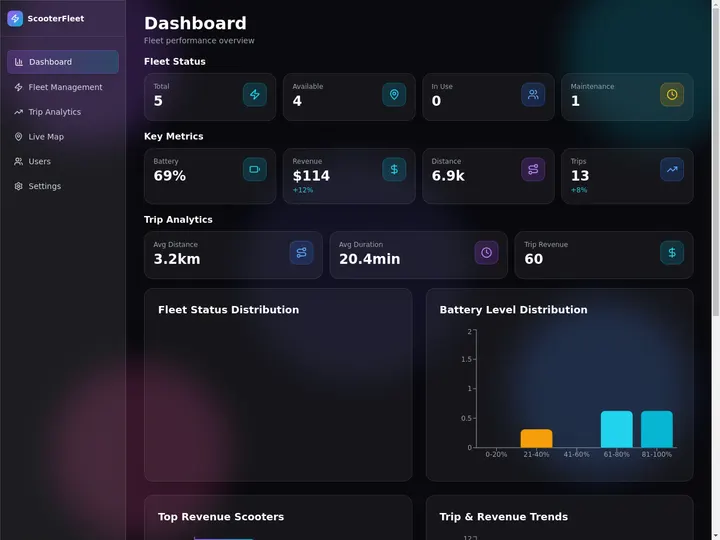Click the Available count value 4

point(297,101)
